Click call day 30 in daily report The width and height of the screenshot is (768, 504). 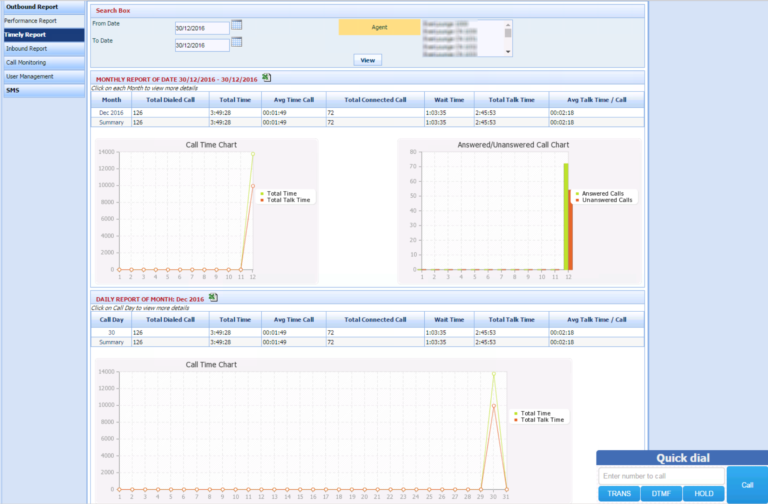point(112,332)
